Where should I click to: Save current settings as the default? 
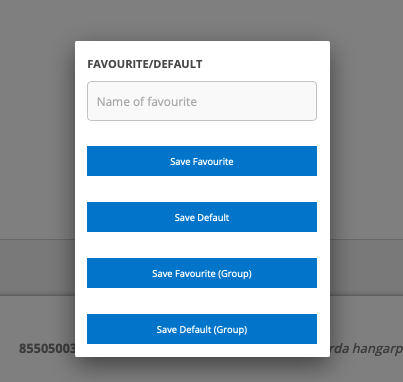(202, 217)
